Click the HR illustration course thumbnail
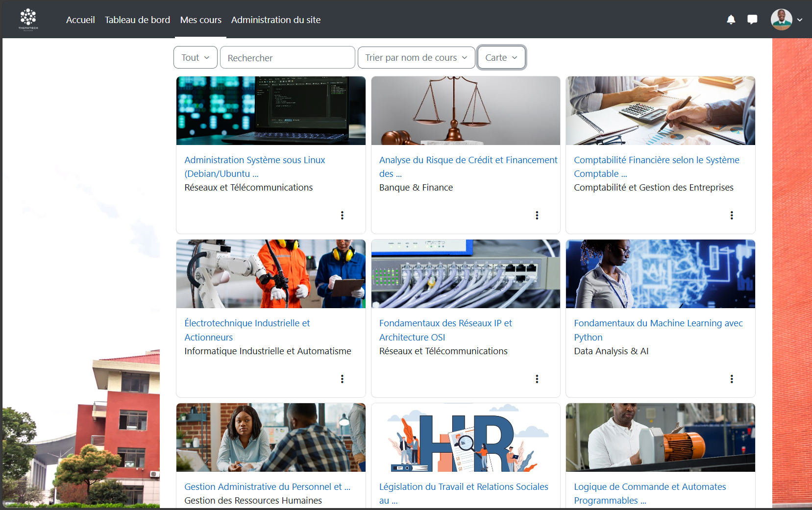The image size is (812, 510). [x=465, y=437]
